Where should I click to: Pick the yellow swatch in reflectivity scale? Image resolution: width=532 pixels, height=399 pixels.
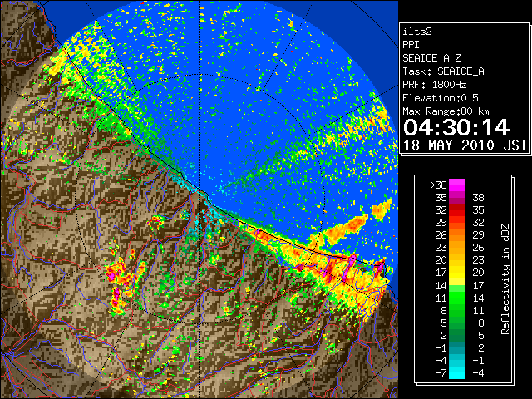[x=457, y=273]
